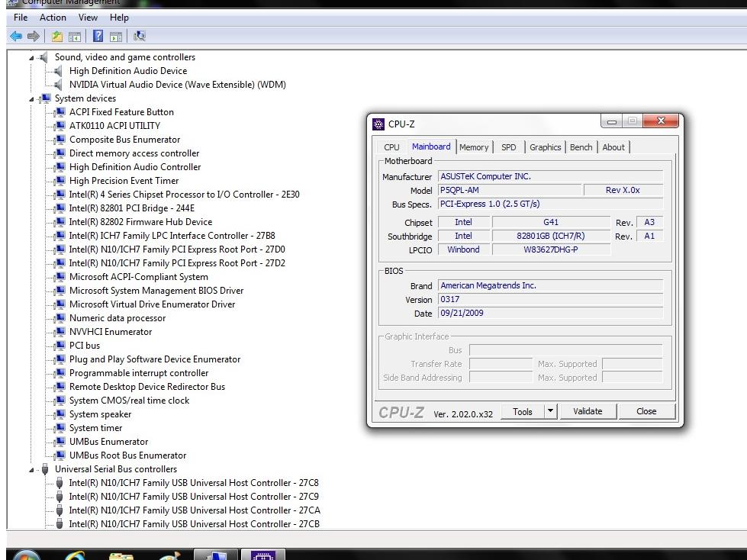
Task: Select ICH7 Family LPC Interface Controller - 27B8
Action: point(172,237)
